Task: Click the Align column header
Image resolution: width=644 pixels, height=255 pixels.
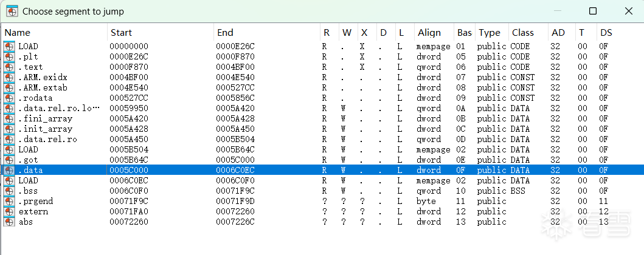Action: pos(434,32)
